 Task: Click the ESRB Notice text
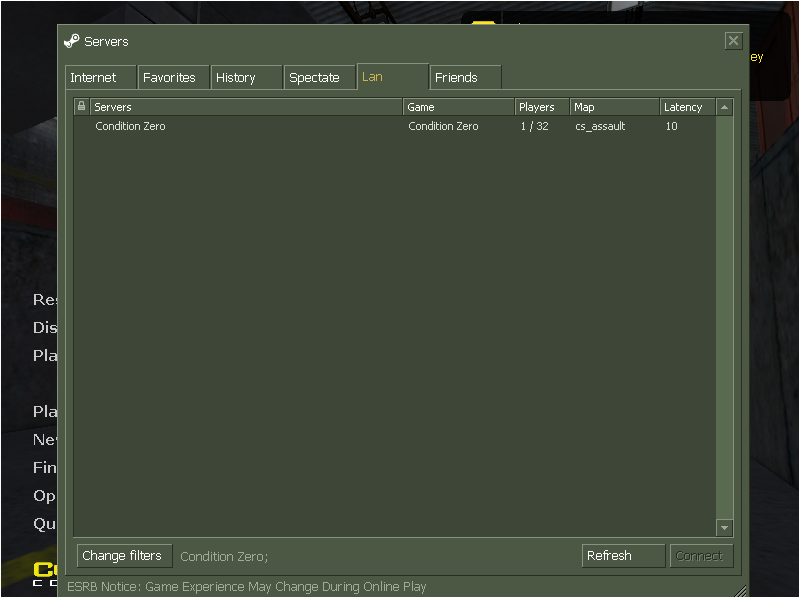pos(247,587)
